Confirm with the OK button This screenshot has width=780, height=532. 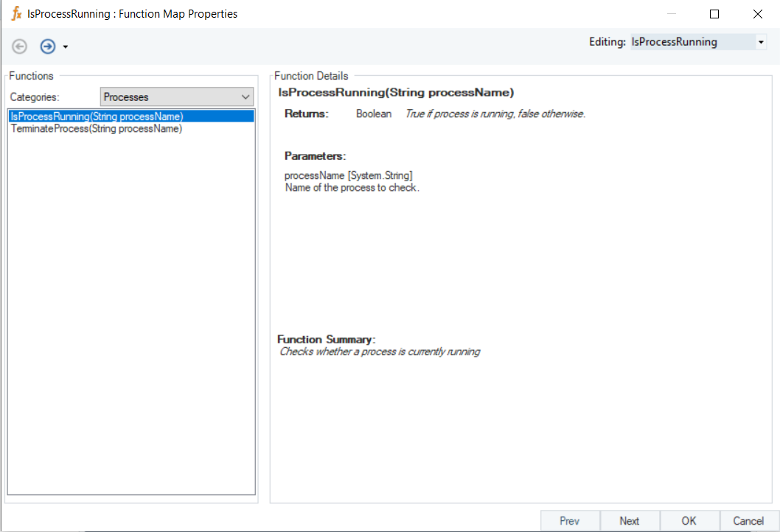(x=689, y=520)
